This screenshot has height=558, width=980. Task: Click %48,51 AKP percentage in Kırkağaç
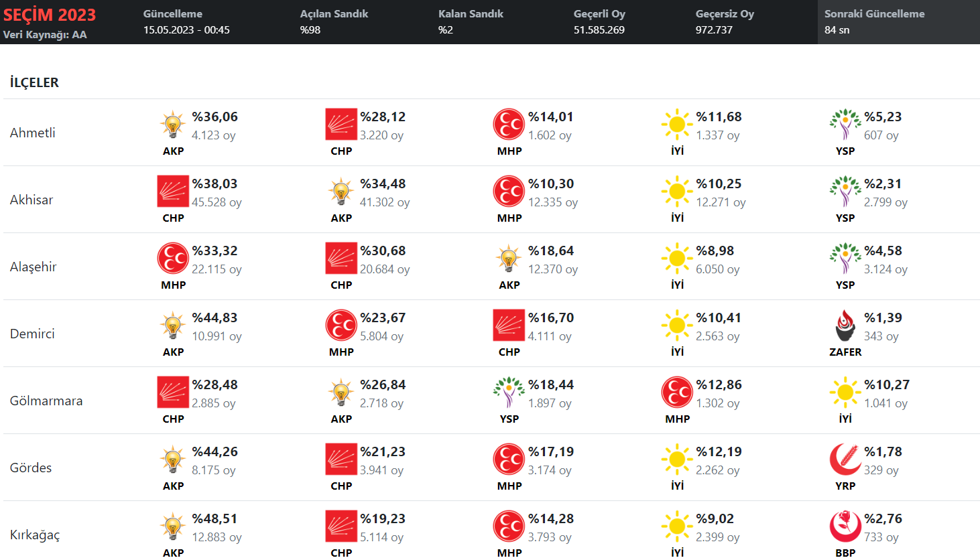(215, 518)
